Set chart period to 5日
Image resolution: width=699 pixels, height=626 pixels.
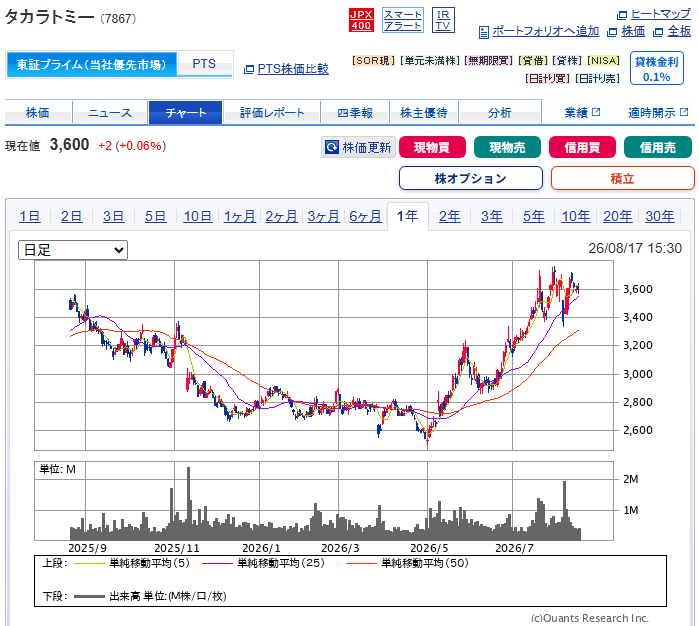[x=155, y=216]
